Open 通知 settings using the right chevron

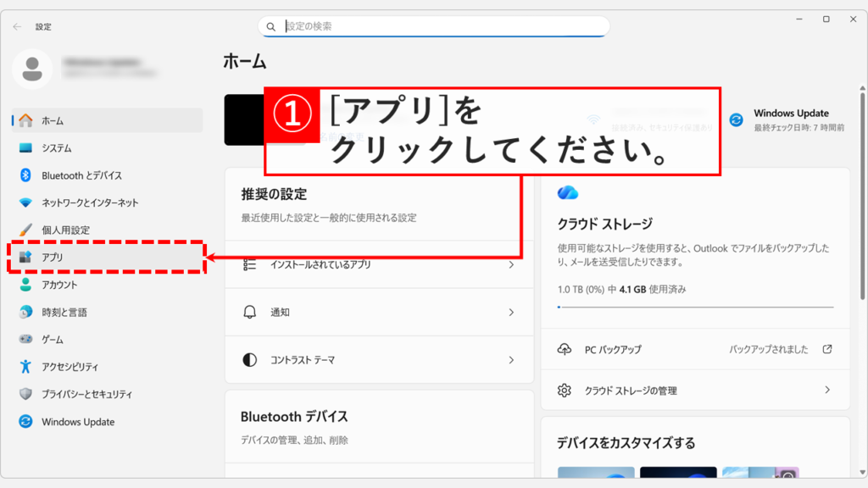513,312
